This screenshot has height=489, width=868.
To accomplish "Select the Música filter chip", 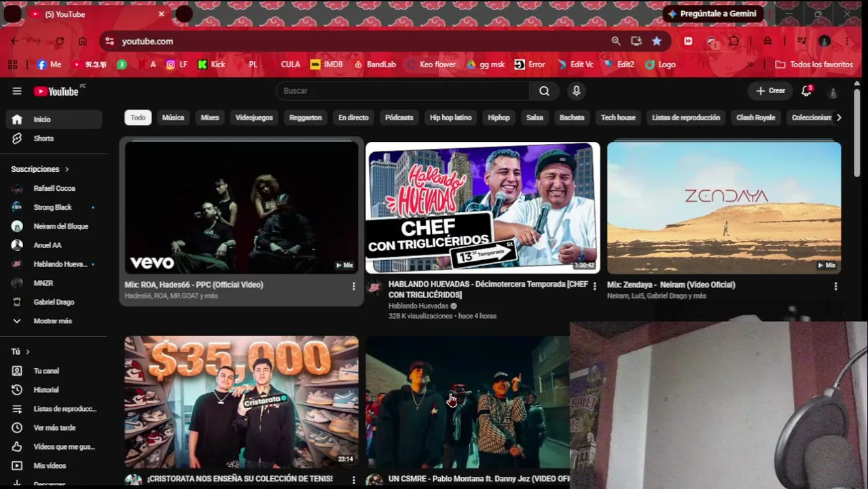I will pos(173,117).
